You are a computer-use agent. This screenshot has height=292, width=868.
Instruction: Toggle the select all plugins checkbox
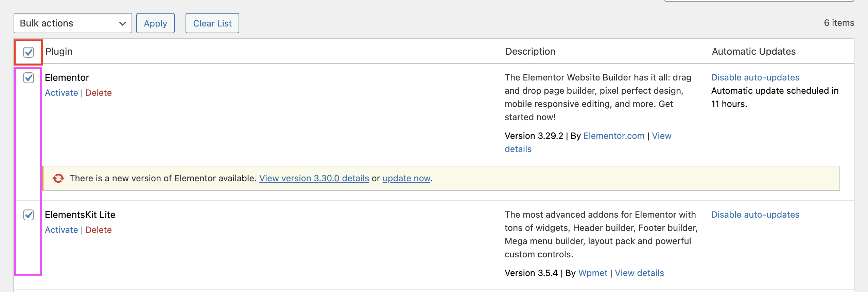click(29, 52)
